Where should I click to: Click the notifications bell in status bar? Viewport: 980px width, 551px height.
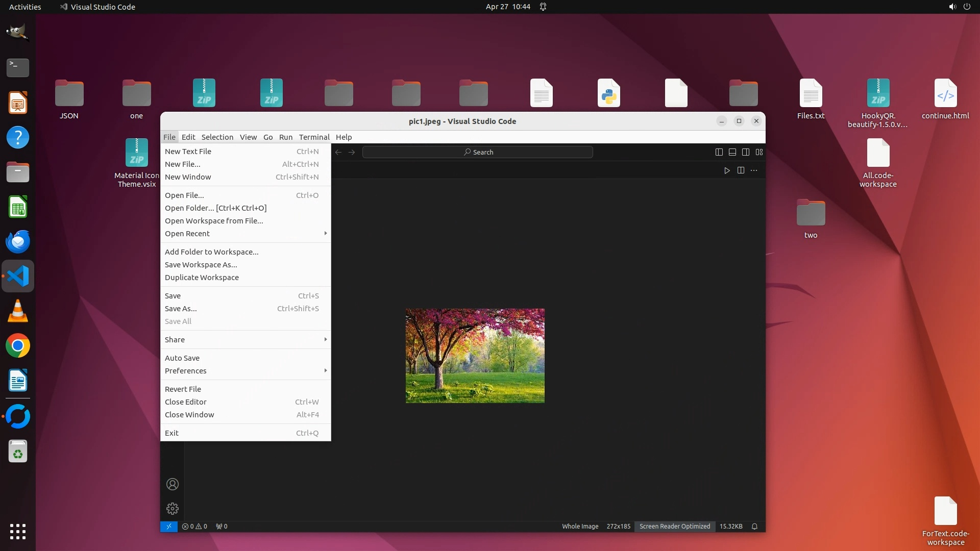click(754, 527)
